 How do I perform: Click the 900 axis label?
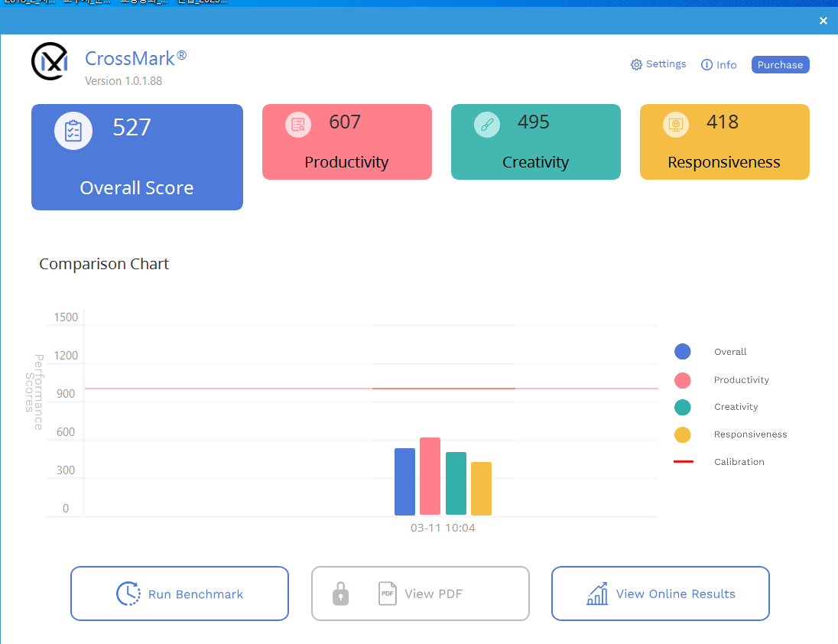click(x=66, y=394)
